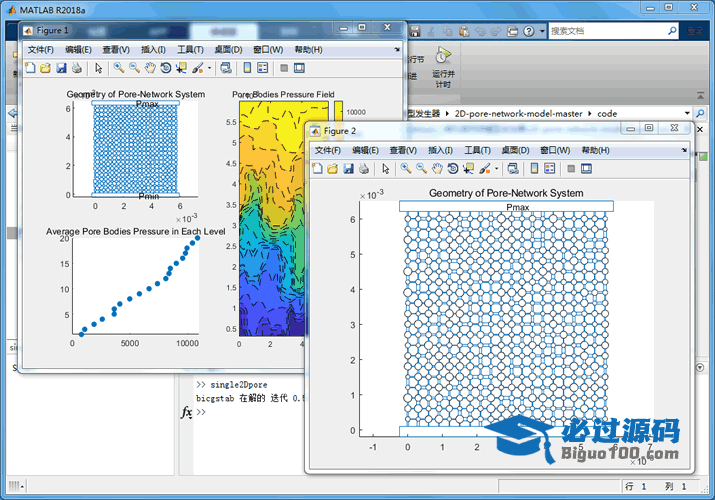The width and height of the screenshot is (715, 500).
Task: Insert Legend icon in Figure 2 toolbar
Action: click(550, 169)
